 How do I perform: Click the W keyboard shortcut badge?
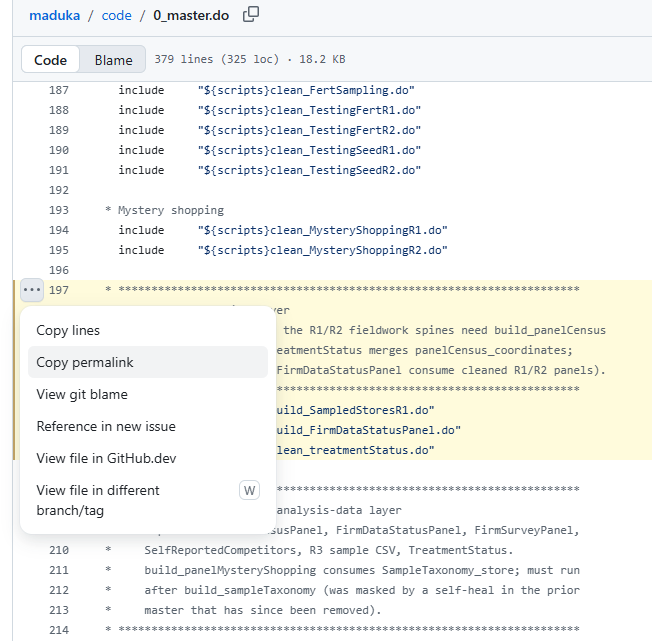pyautogui.click(x=249, y=490)
